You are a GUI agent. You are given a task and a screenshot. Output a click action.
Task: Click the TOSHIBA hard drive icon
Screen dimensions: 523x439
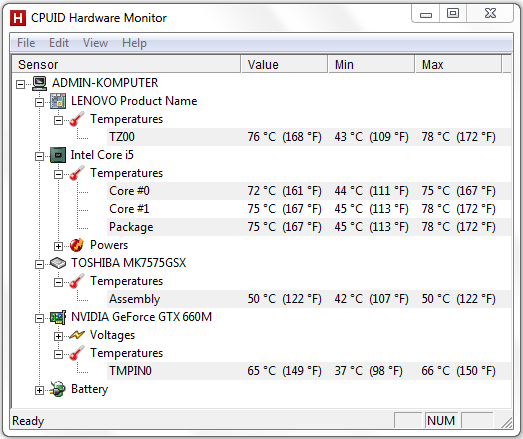(58, 263)
